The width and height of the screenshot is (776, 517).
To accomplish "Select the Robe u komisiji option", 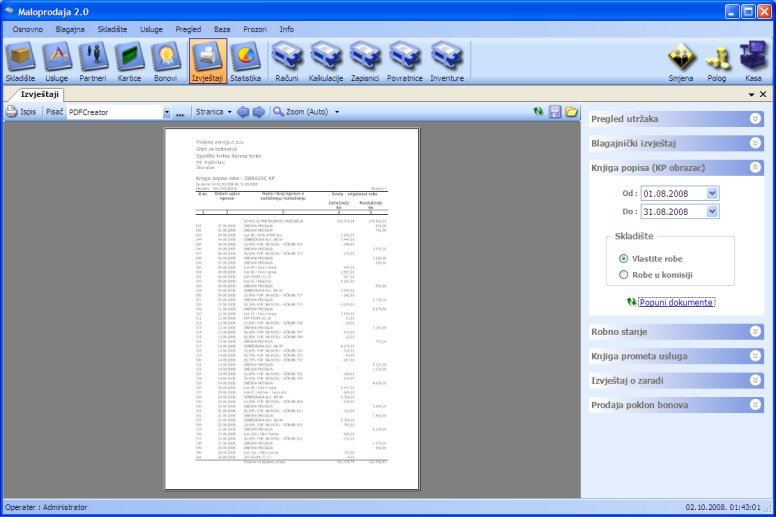I will pos(624,275).
